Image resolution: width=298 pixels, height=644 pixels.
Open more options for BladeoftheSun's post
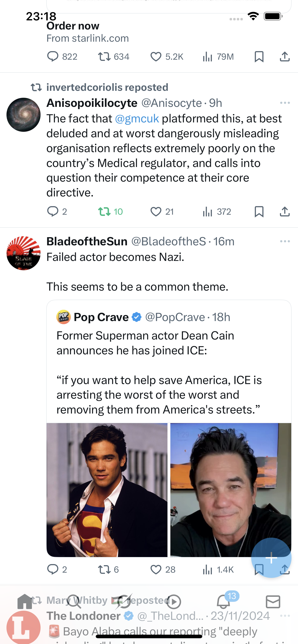tap(285, 241)
